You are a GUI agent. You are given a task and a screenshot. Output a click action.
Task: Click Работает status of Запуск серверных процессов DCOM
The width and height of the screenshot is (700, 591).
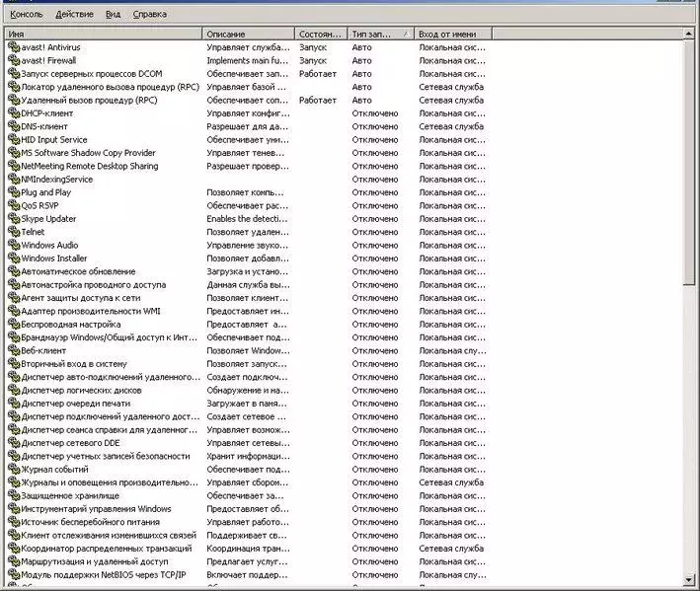coord(317,74)
